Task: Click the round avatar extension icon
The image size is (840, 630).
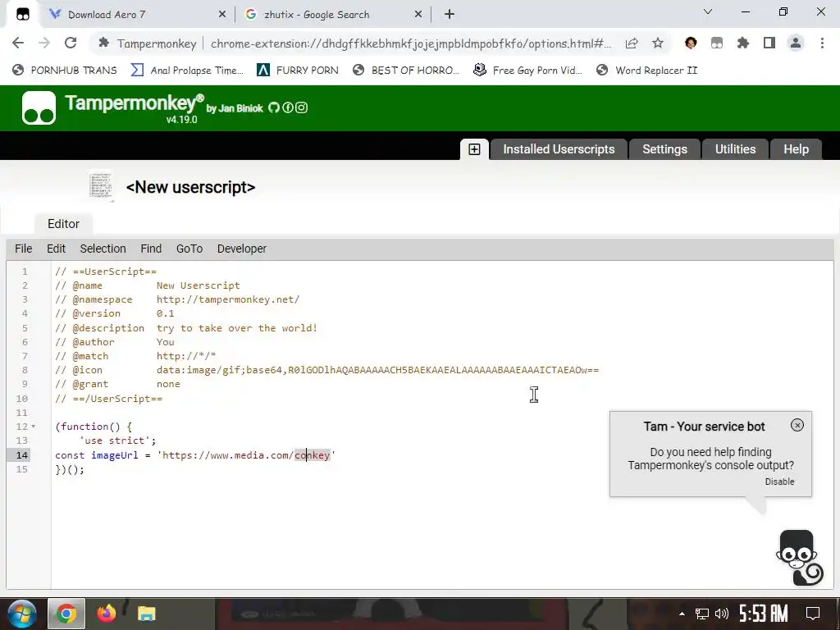Action: click(x=691, y=43)
